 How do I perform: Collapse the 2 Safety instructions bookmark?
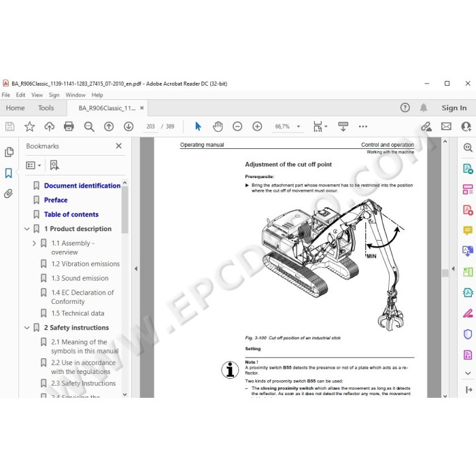click(x=27, y=328)
